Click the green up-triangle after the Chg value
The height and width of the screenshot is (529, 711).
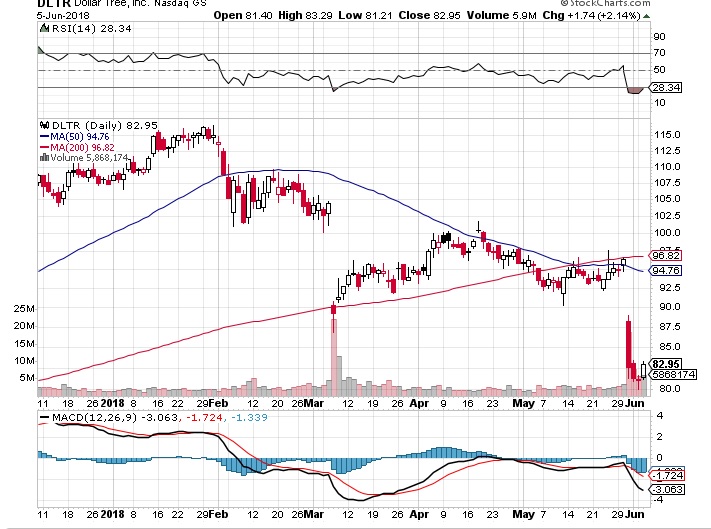click(x=647, y=16)
